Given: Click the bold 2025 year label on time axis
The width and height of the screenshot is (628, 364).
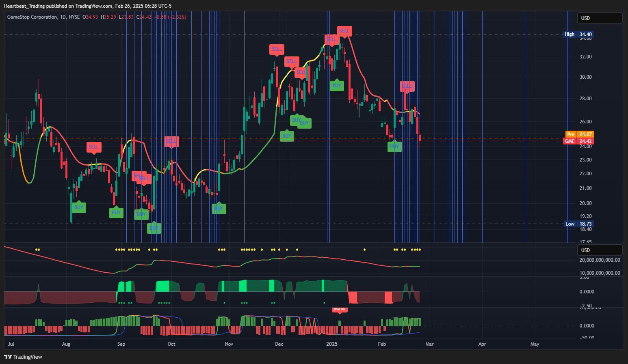Looking at the screenshot, I should [332, 344].
